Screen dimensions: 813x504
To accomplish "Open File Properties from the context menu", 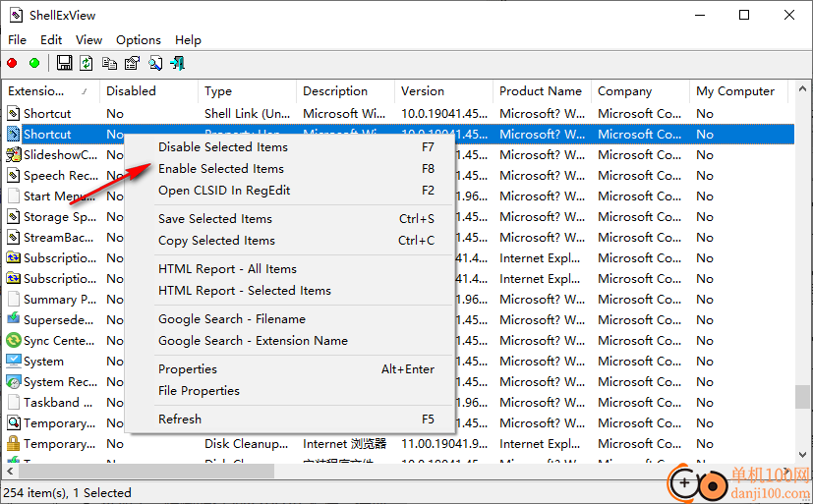I will (290, 391).
